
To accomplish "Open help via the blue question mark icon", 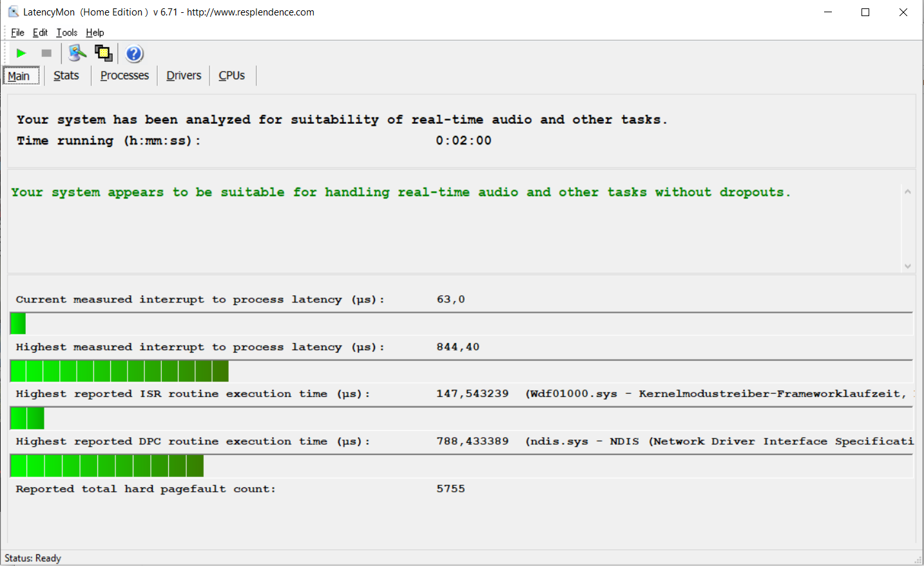I will (x=134, y=54).
